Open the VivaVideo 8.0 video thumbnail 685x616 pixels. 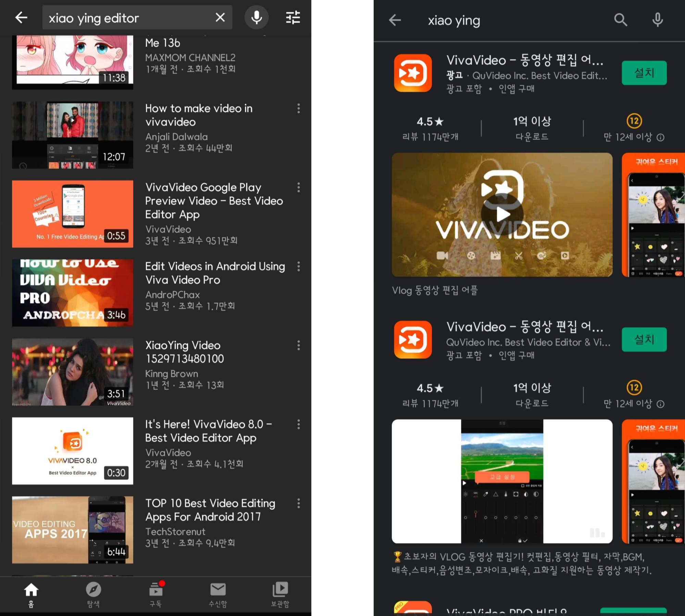pyautogui.click(x=73, y=451)
